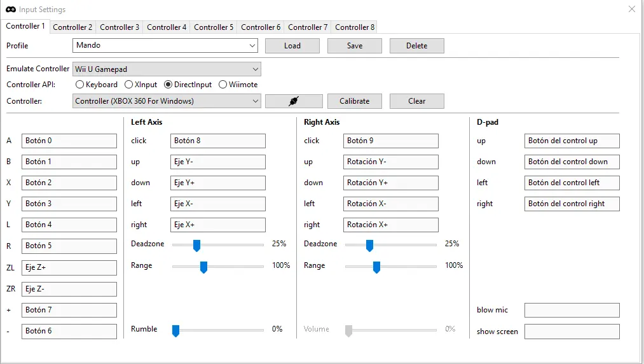Click the ZR mapping field with Eje Z-
The image size is (644, 364).
[69, 289]
